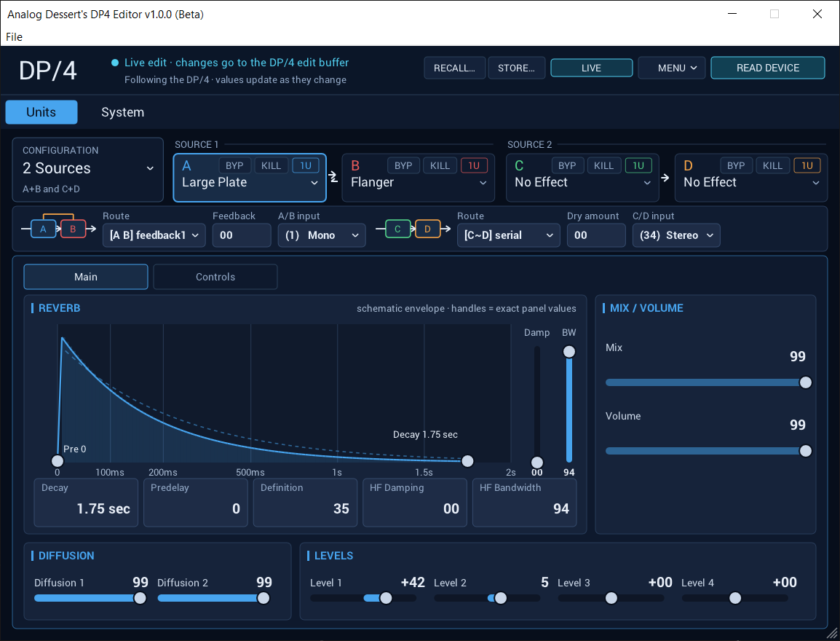Viewport: 840px width, 641px height.
Task: Click the Decay 1.75 sec value box
Action: point(86,503)
